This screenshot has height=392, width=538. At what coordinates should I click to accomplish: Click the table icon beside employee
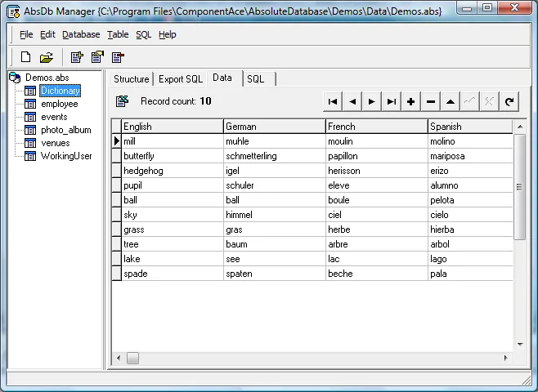(30, 104)
